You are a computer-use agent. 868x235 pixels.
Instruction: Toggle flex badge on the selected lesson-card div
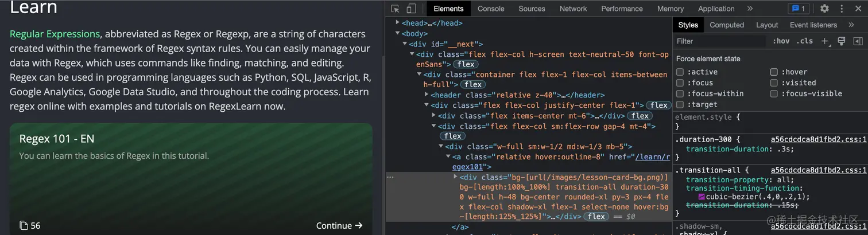click(x=596, y=217)
